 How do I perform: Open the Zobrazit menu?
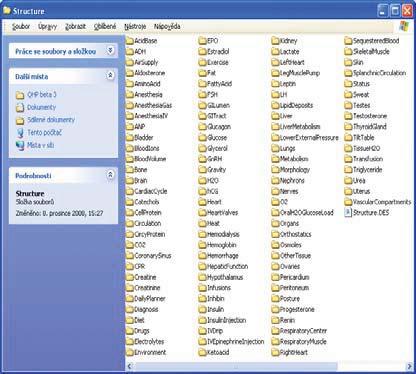tap(75, 26)
